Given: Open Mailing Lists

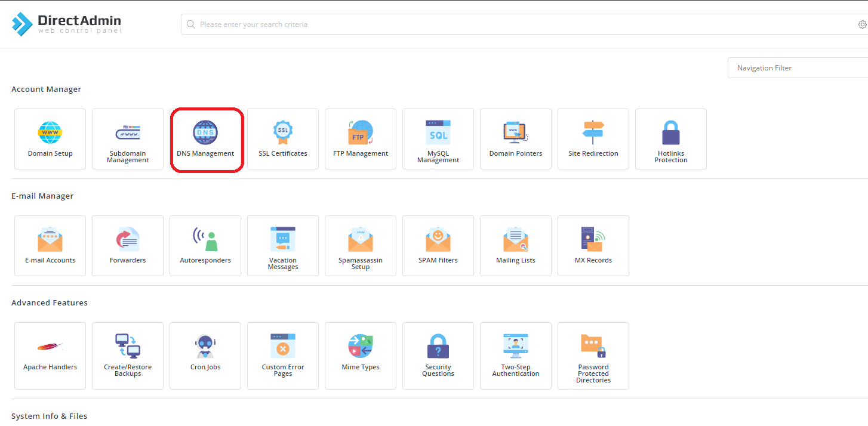Looking at the screenshot, I should 516,246.
